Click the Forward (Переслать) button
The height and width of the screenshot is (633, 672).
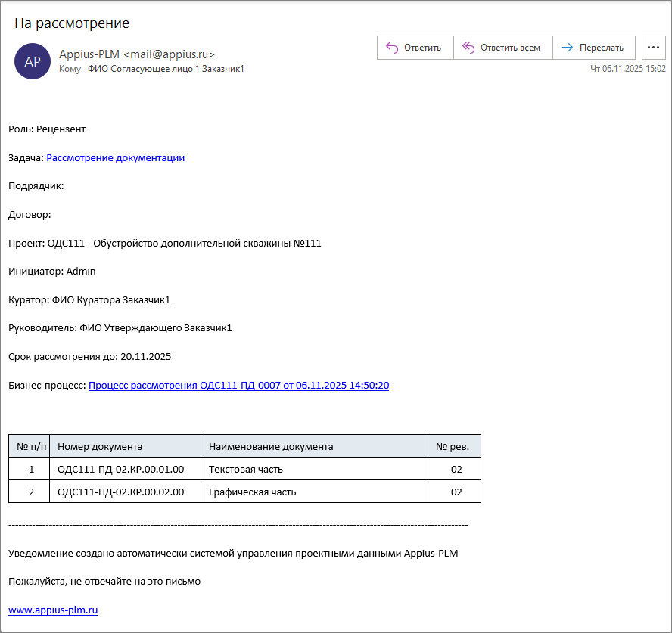(x=593, y=48)
